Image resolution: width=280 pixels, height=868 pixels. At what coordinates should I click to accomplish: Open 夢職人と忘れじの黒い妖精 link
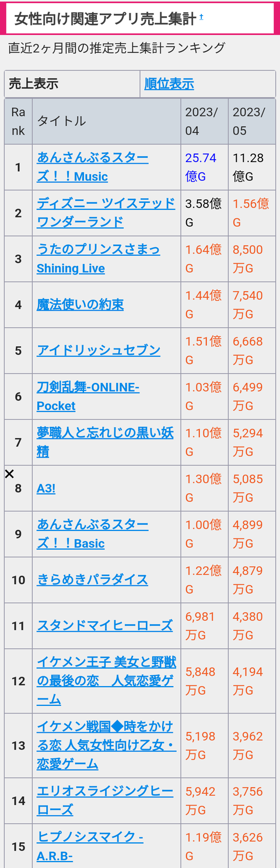[x=106, y=442]
